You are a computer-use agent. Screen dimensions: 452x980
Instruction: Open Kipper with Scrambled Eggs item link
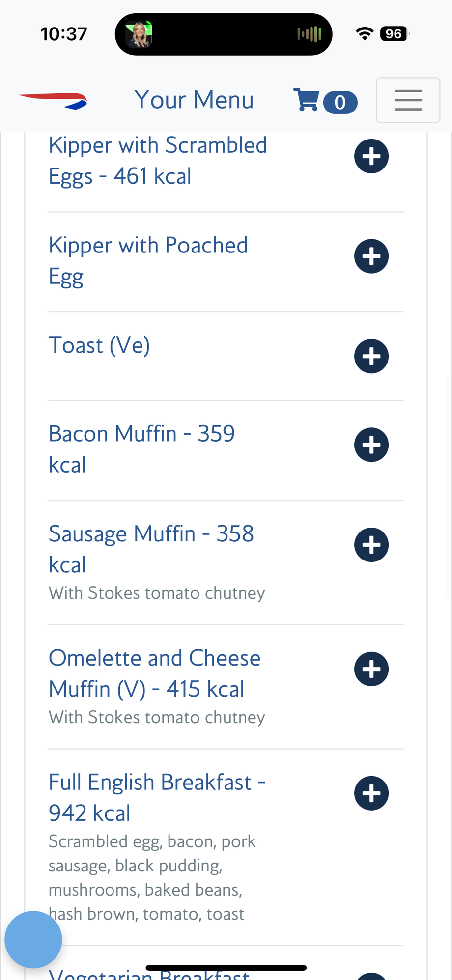(x=157, y=161)
